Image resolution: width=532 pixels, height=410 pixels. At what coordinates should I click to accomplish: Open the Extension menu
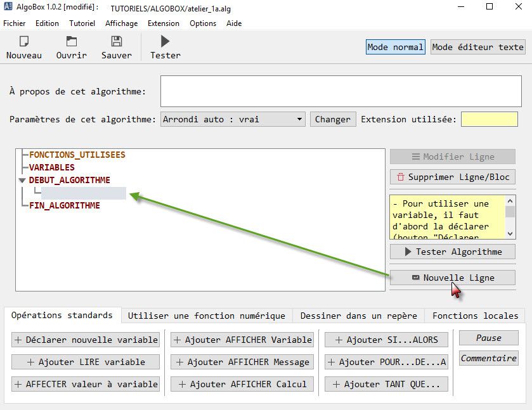pos(164,23)
